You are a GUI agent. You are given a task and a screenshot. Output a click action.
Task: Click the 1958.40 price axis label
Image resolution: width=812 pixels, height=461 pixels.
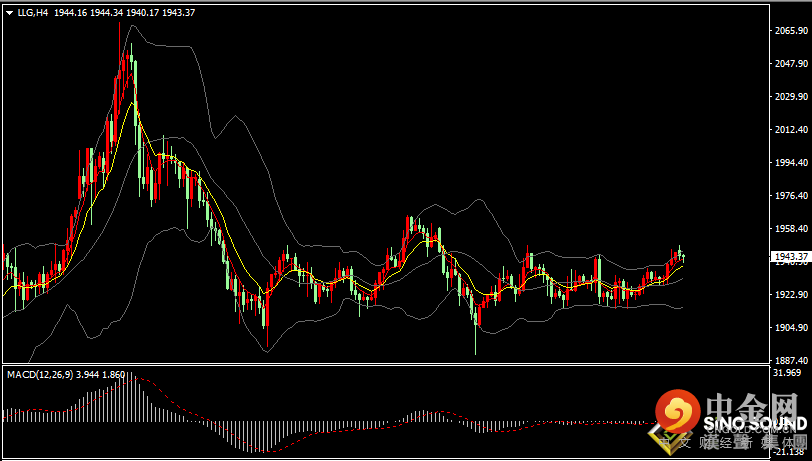791,228
